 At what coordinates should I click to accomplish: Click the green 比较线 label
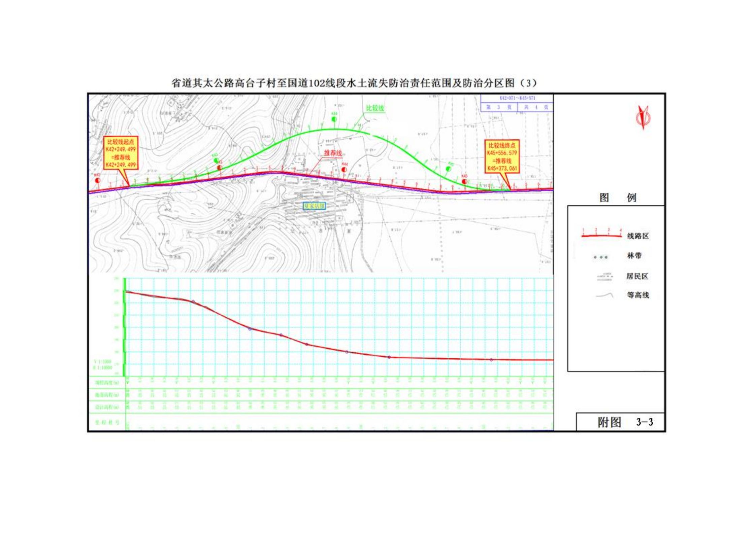[x=375, y=108]
